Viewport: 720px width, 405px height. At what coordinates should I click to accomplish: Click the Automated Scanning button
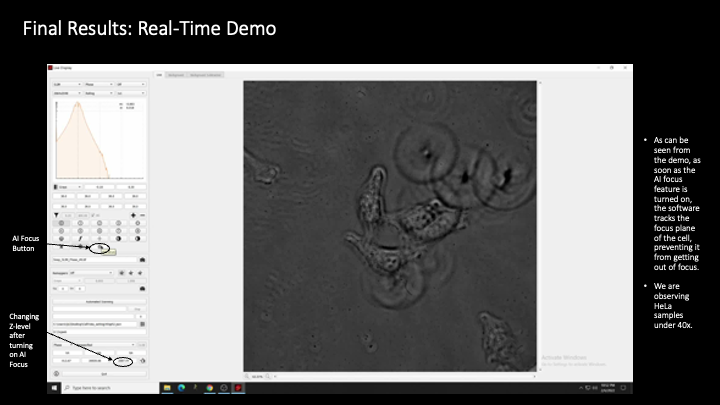click(x=98, y=300)
